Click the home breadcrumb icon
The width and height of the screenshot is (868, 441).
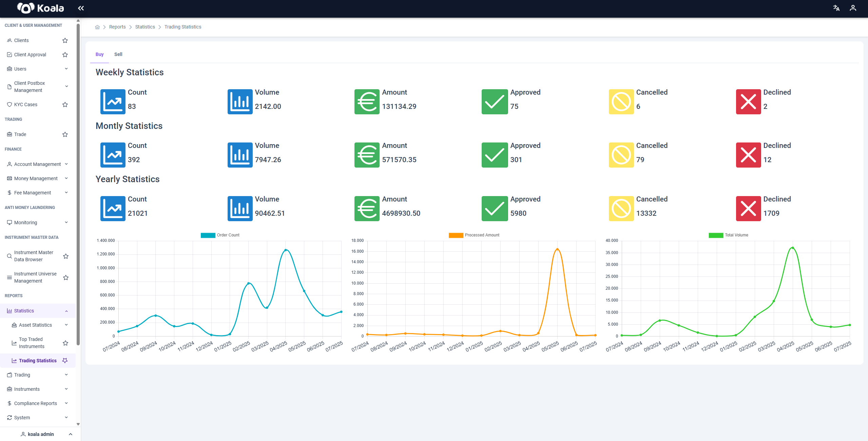pos(97,27)
